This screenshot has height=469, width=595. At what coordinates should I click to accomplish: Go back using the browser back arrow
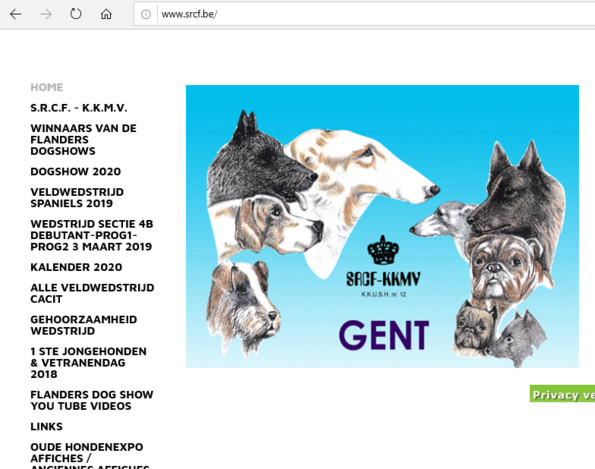[x=16, y=14]
